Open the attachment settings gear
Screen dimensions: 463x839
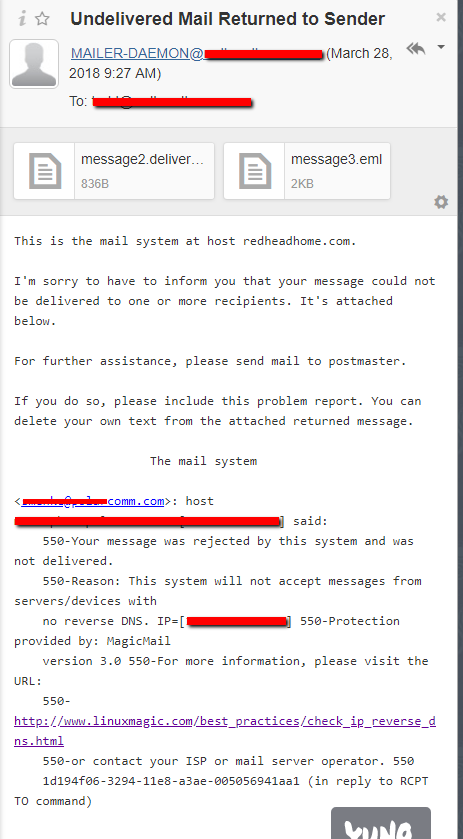point(441,202)
